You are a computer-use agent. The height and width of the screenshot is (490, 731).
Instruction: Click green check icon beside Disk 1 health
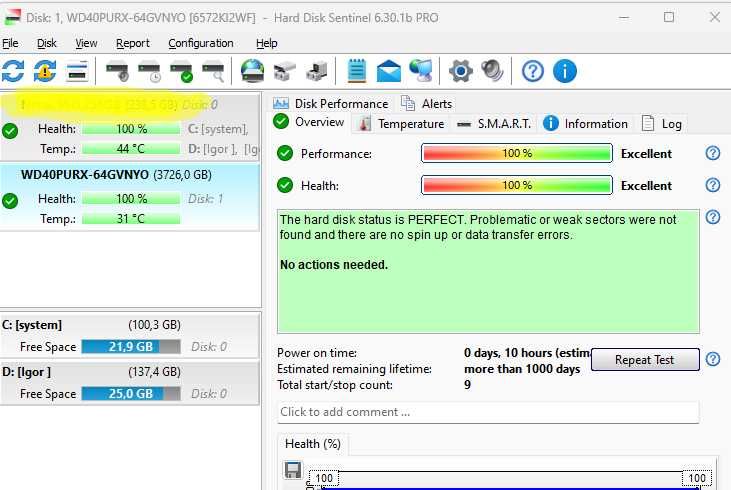tap(10, 201)
